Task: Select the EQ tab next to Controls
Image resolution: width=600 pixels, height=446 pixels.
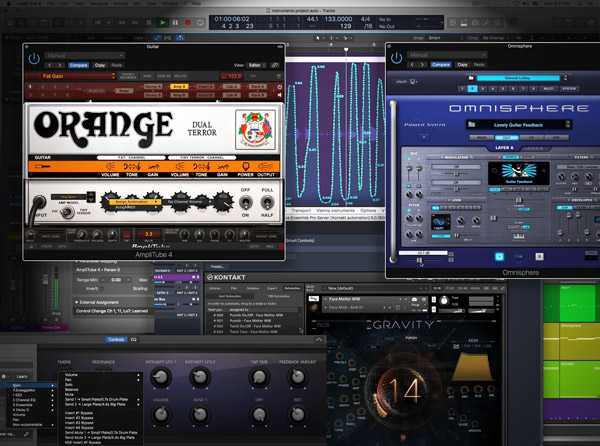Action: (x=134, y=340)
